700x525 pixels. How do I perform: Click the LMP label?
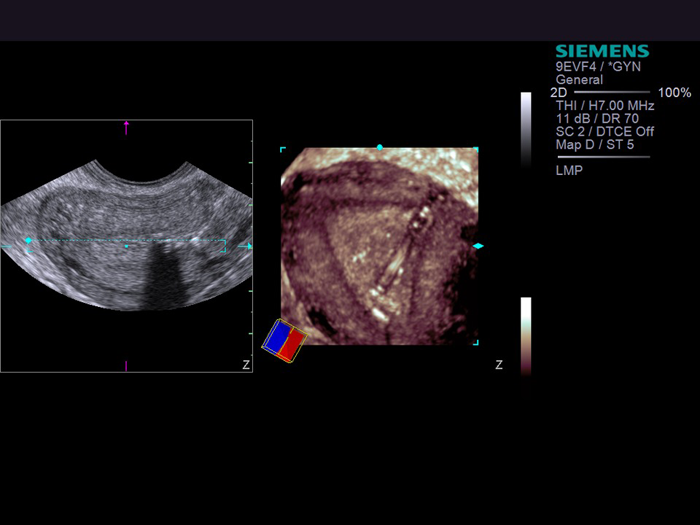point(569,170)
